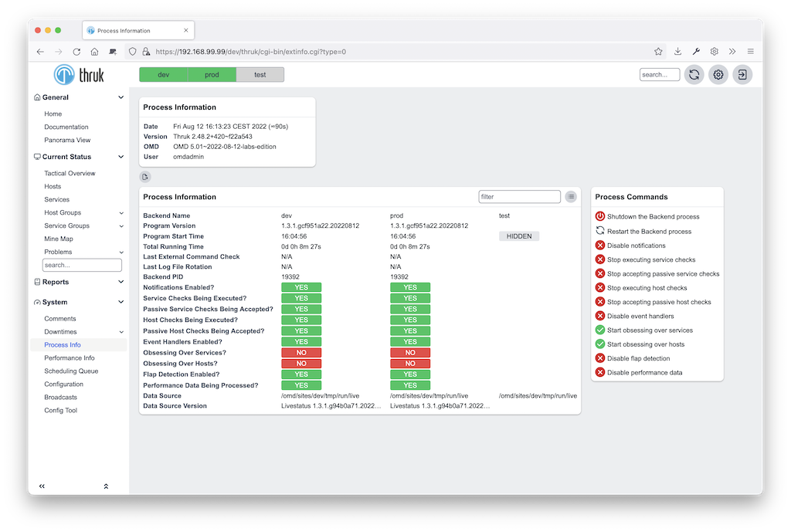Image resolution: width=791 pixels, height=532 pixels.
Task: Click Start obsessing over services link text
Action: (x=650, y=330)
